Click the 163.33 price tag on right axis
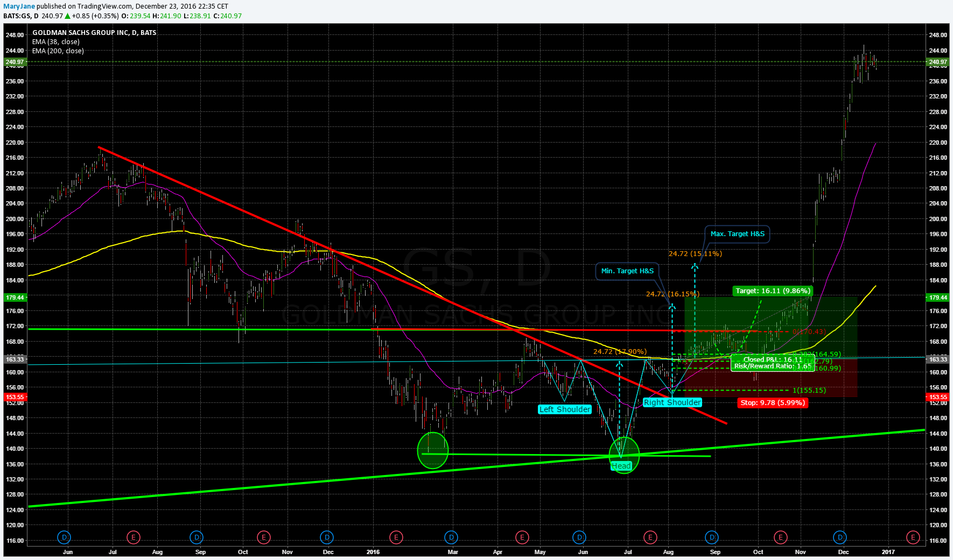Viewport: 953px width, 560px height. (938, 359)
